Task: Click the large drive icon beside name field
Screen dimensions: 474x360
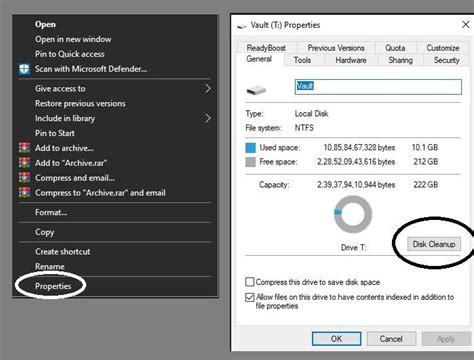Action: coord(256,90)
